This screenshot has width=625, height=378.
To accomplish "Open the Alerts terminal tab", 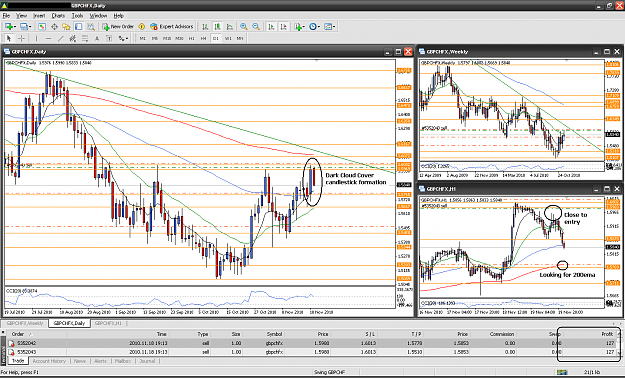I will pyautogui.click(x=100, y=361).
